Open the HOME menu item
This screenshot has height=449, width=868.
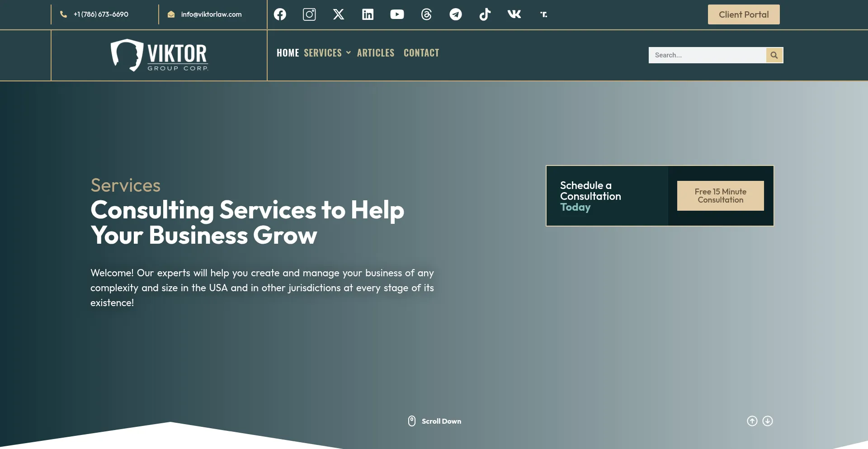pos(288,52)
